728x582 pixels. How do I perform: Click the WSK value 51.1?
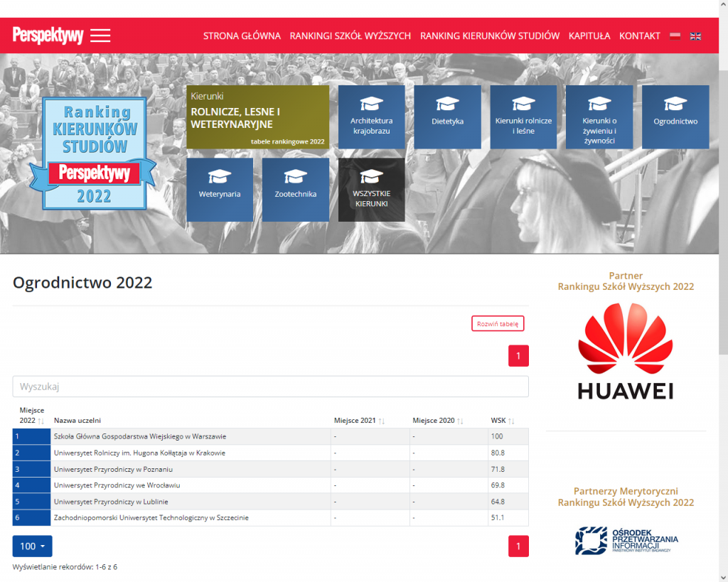[x=498, y=518]
